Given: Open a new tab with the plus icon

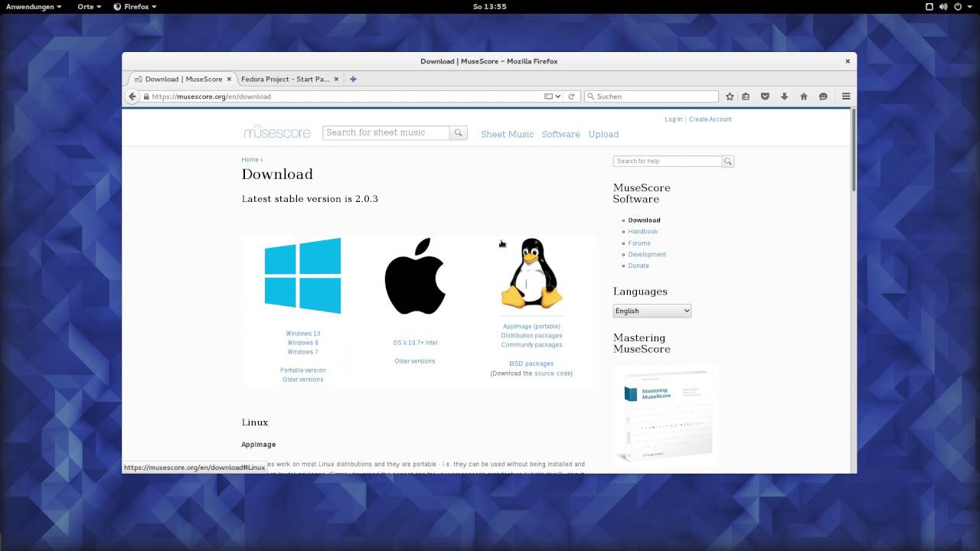Looking at the screenshot, I should (353, 79).
